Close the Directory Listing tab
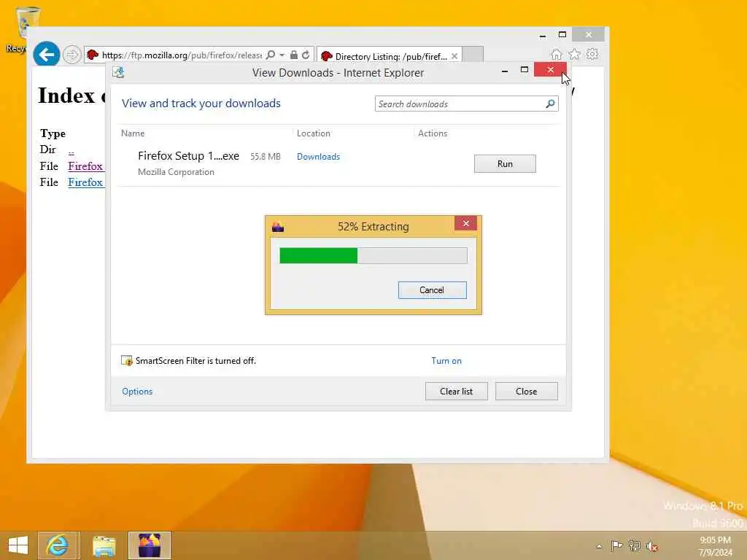 [x=454, y=56]
